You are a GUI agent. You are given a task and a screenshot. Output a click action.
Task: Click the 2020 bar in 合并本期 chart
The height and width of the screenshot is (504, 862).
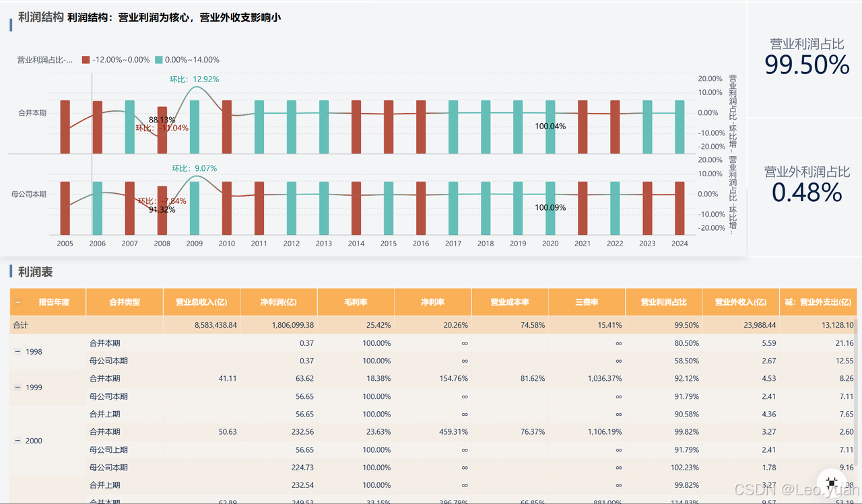[550, 127]
